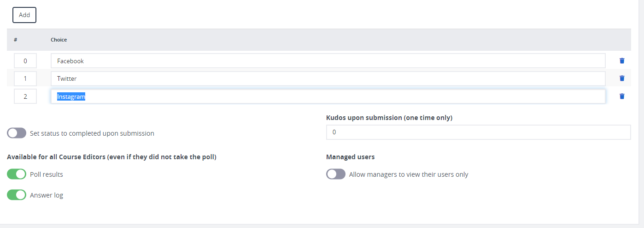Click inside the Instagram choice field
Image resolution: width=644 pixels, height=228 pixels.
pos(328,96)
